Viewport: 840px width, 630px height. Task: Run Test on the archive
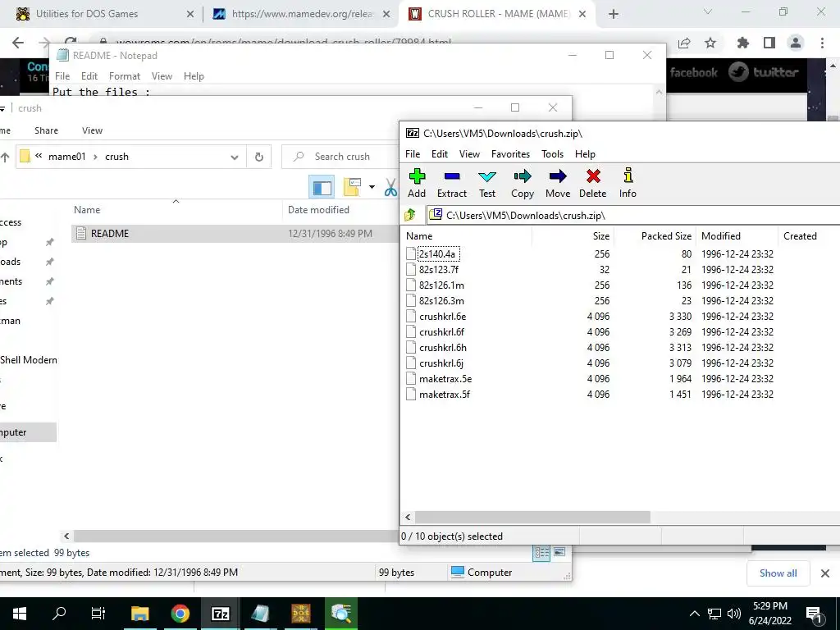pos(487,183)
